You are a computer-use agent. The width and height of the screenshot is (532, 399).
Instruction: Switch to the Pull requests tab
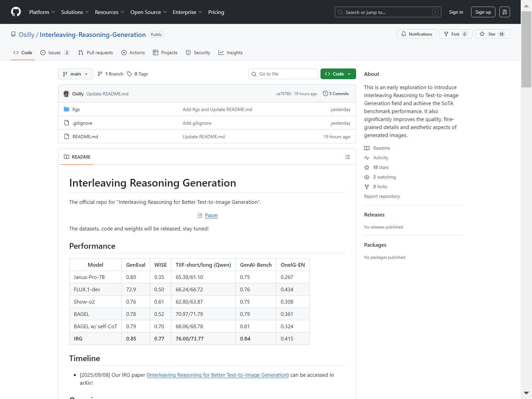[x=95, y=53]
